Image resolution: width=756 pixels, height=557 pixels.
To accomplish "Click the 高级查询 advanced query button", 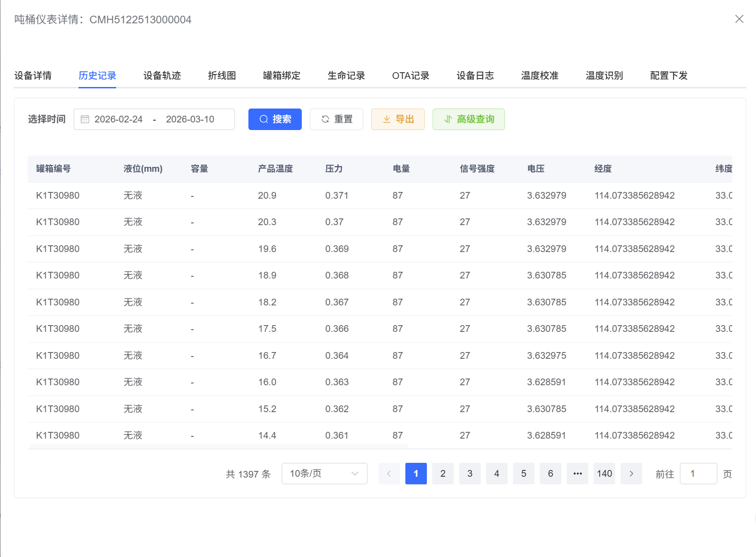I will [x=469, y=119].
